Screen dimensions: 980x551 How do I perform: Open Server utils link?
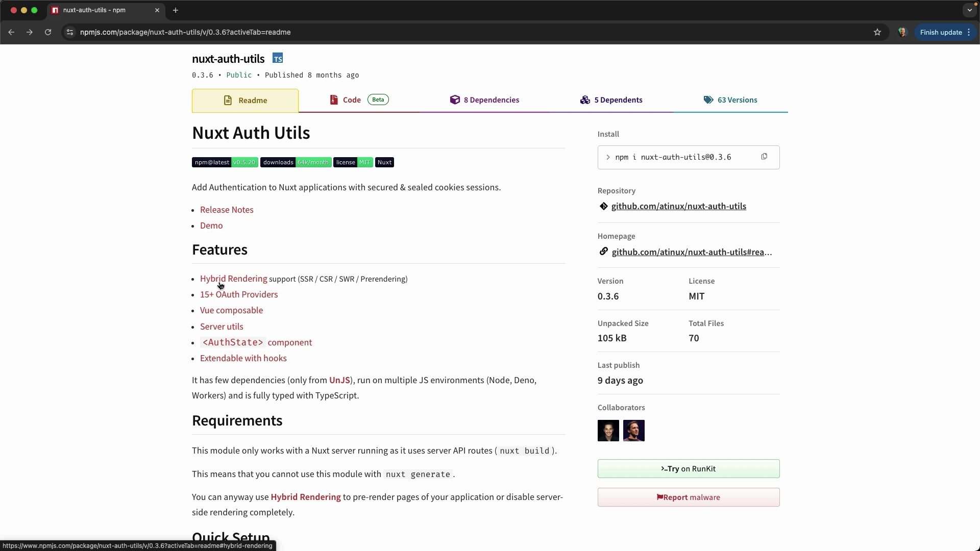click(x=222, y=327)
